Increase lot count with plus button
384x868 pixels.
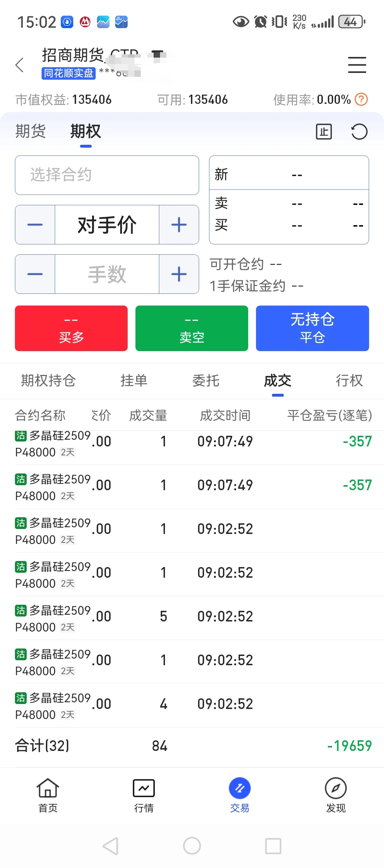[x=179, y=274]
